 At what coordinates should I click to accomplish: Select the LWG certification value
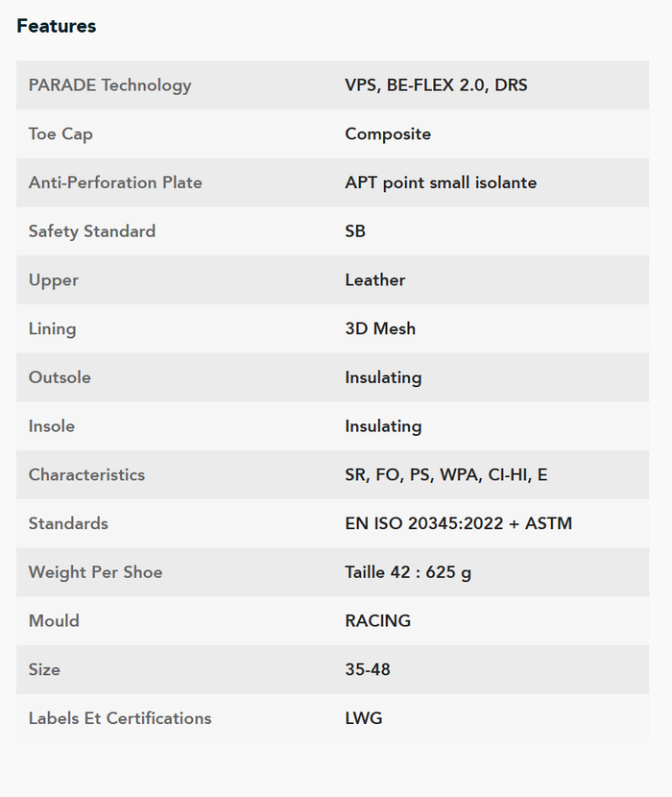[364, 718]
